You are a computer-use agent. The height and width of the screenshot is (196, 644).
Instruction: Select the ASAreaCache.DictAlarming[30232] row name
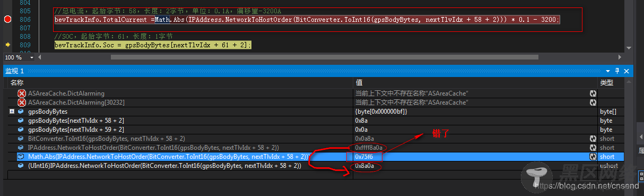coord(76,103)
